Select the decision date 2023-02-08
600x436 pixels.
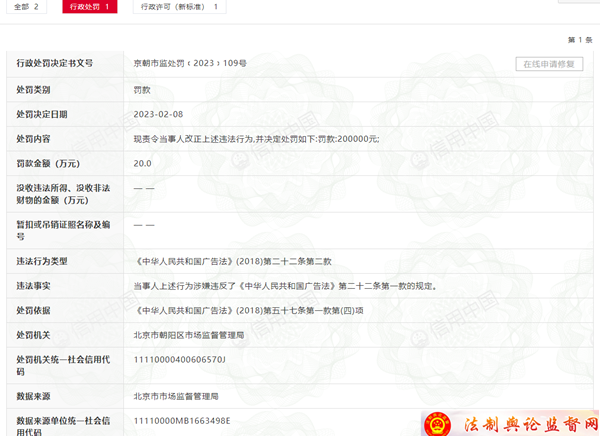point(158,114)
